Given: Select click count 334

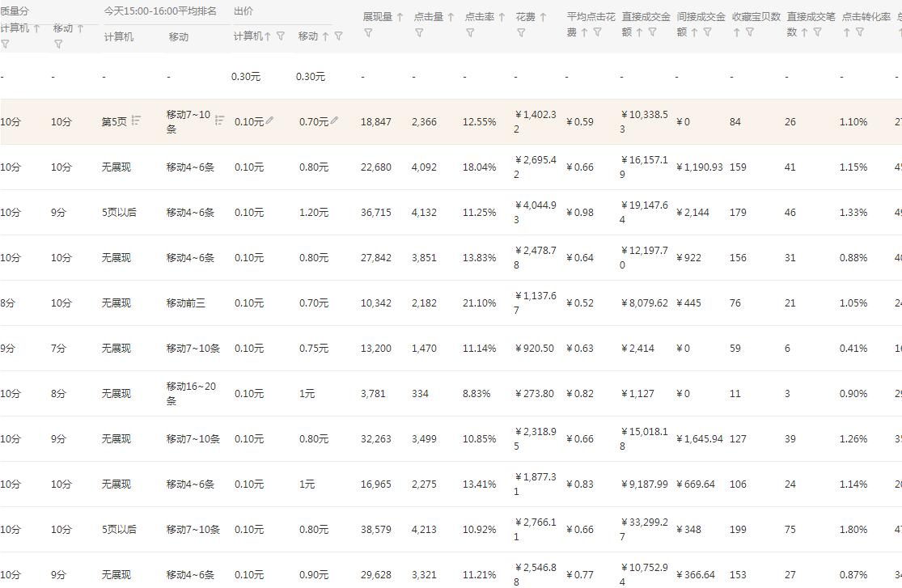Looking at the screenshot, I should (420, 394).
